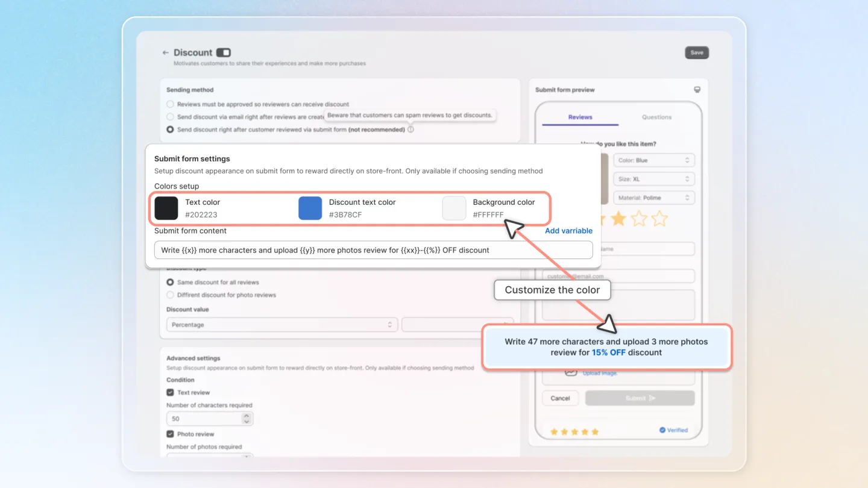
Task: Open the Discount text color swatch
Action: [310, 208]
